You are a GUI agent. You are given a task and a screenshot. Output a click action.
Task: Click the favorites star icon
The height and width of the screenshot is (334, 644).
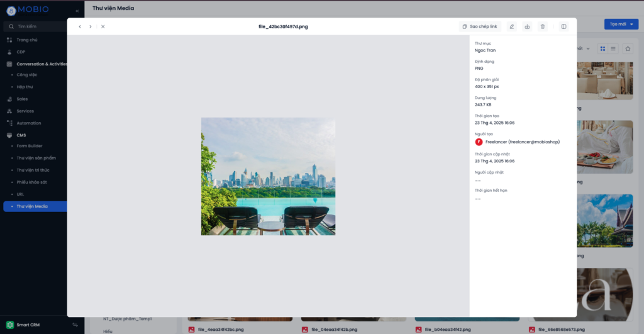(628, 48)
